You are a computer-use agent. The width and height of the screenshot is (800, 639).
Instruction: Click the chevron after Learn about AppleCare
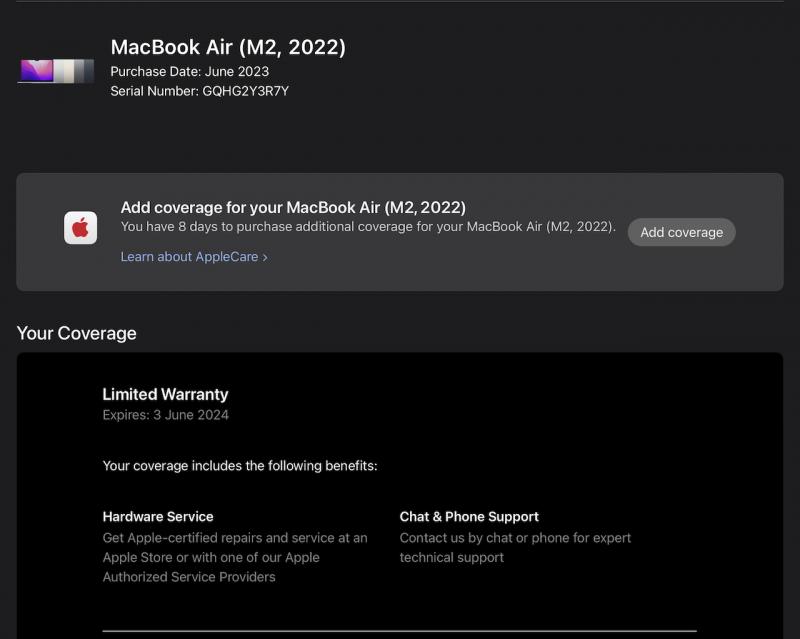point(265,257)
